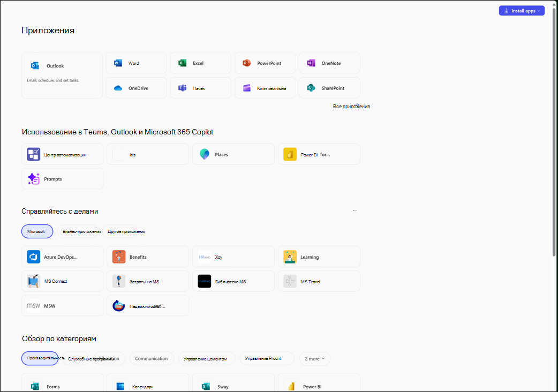This screenshot has width=558, height=392.
Task: Open the Azure DevOps icon
Action: click(x=33, y=257)
